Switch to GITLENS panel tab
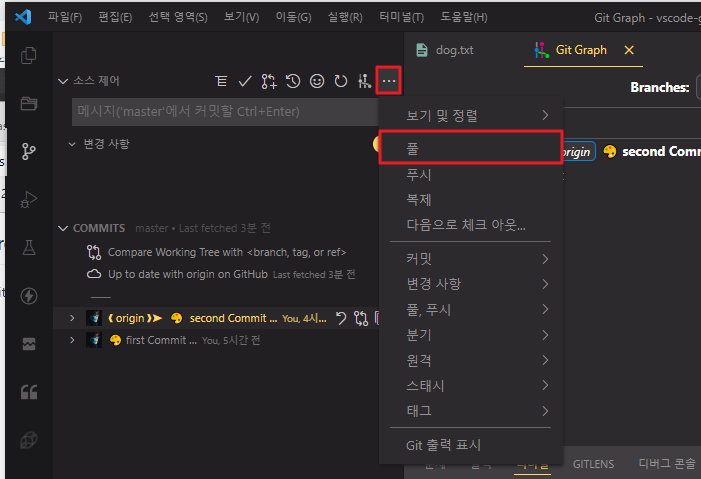Image resolution: width=701 pixels, height=479 pixels. 593,464
